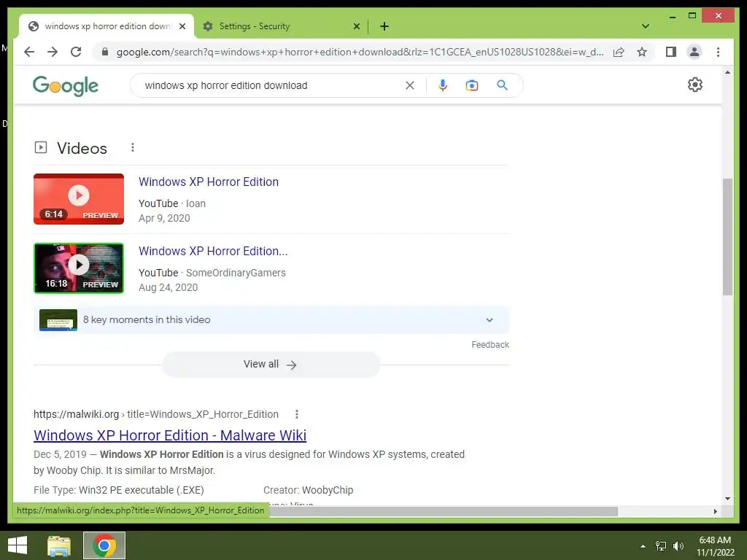The height and width of the screenshot is (560, 747).
Task: View site information via lock icon
Action: (105, 52)
